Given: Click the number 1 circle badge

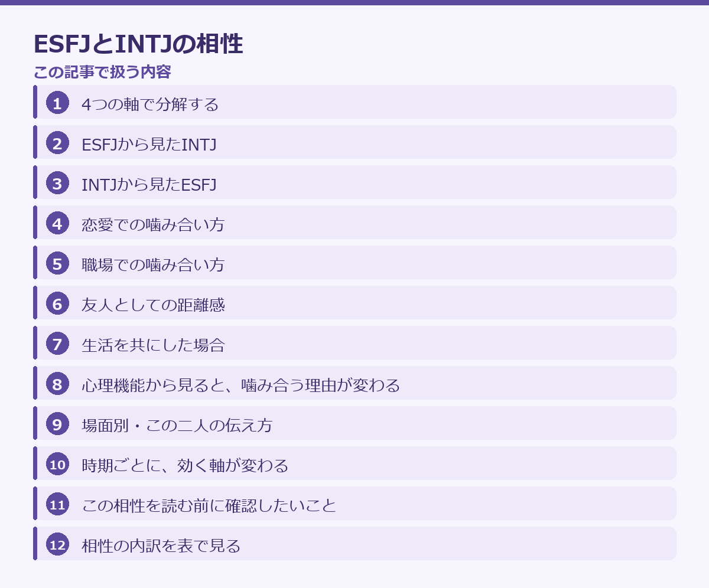Looking at the screenshot, I should (57, 103).
